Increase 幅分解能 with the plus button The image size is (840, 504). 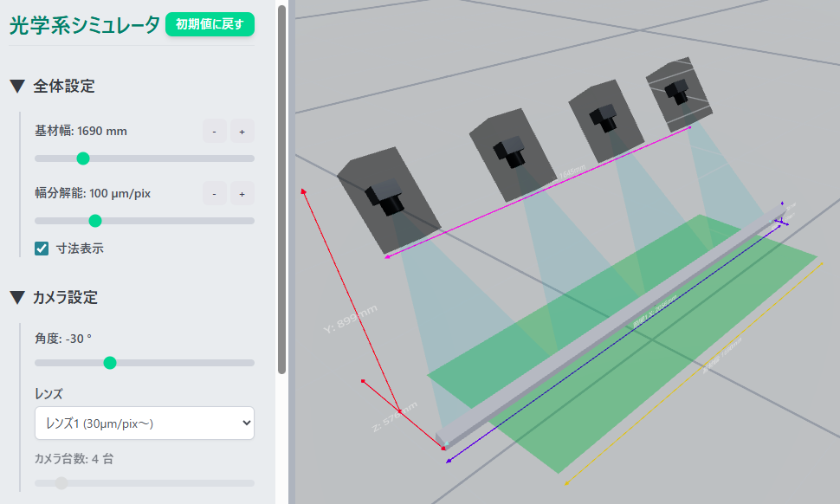(x=242, y=193)
